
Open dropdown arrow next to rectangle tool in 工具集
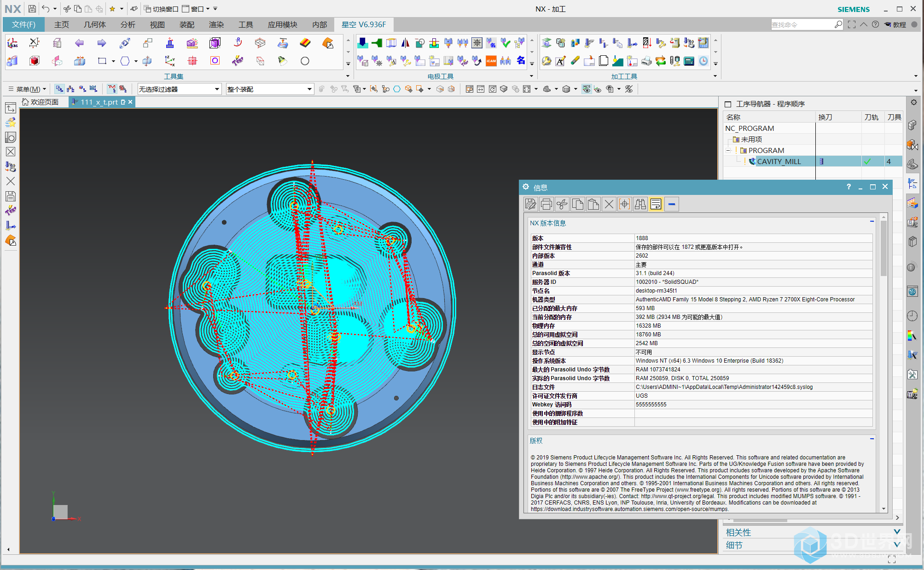point(113,61)
